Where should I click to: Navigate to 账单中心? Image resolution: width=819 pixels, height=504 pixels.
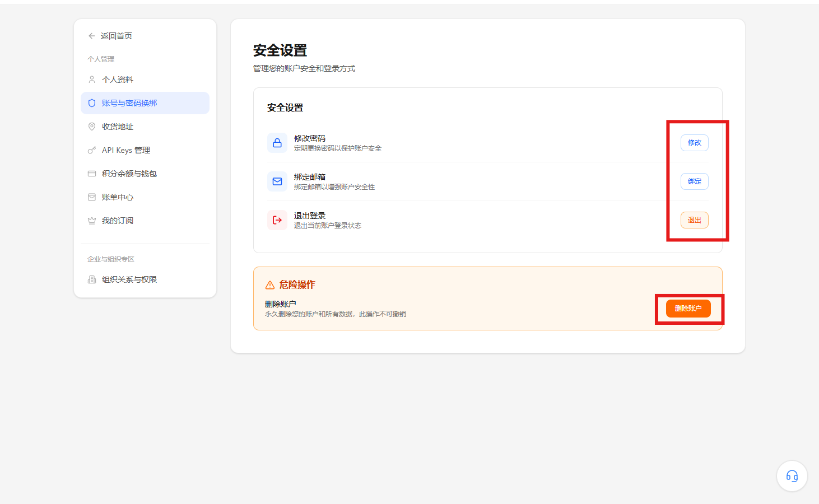point(145,197)
